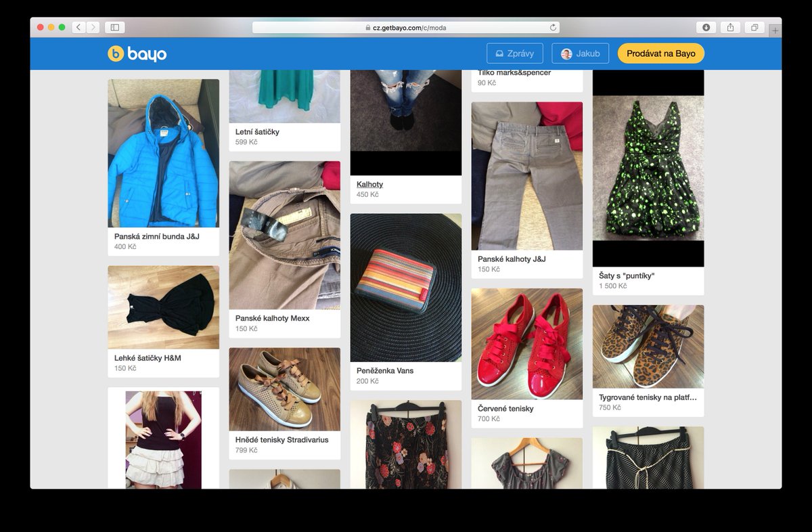Click the green polka dot dress photo

tap(648, 168)
